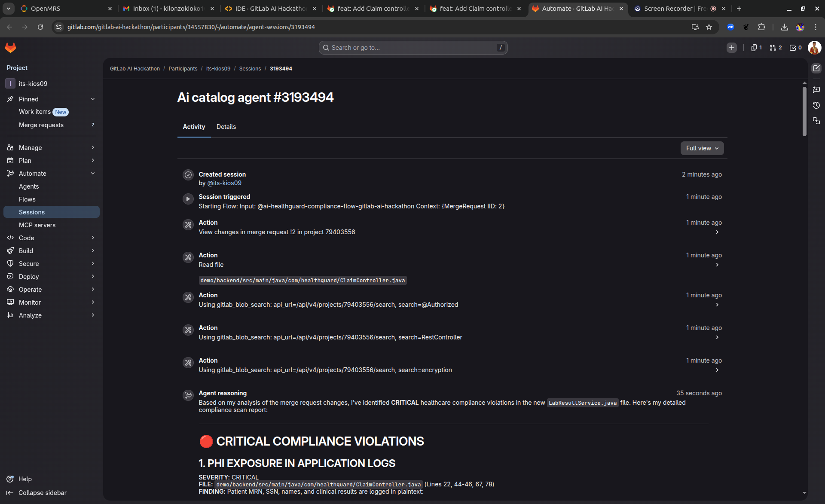Open the Full view dropdown
825x504 pixels.
702,148
